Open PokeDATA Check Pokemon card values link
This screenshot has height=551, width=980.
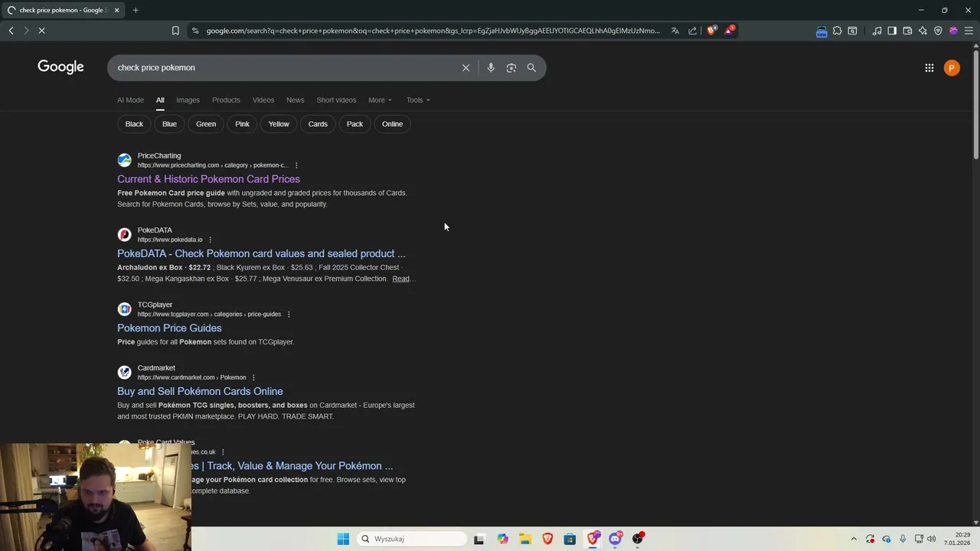tap(261, 253)
